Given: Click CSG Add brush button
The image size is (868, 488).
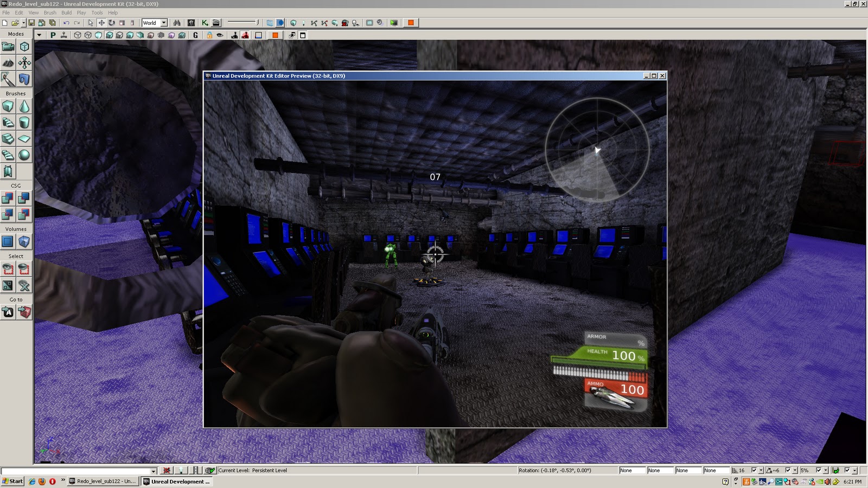Looking at the screenshot, I should 8,198.
